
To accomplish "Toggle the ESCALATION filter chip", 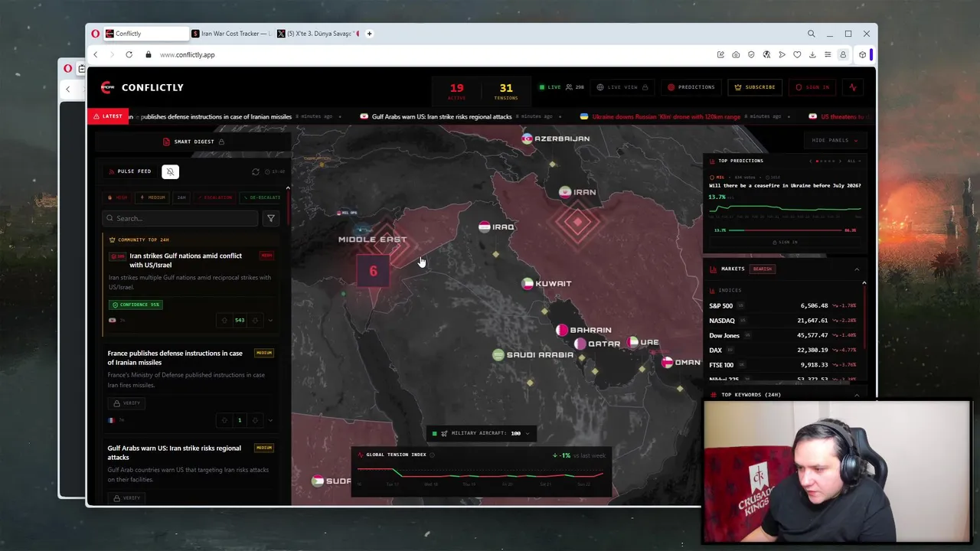I will point(215,197).
